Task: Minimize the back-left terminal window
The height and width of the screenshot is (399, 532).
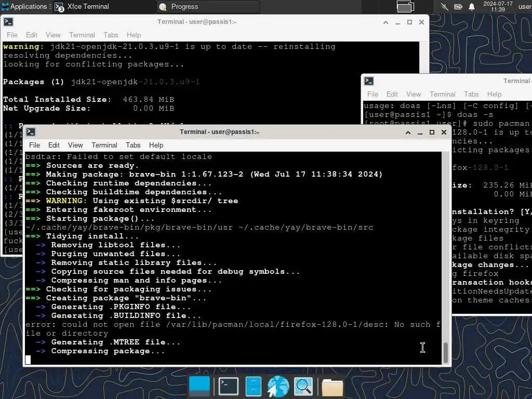Action: point(397,22)
